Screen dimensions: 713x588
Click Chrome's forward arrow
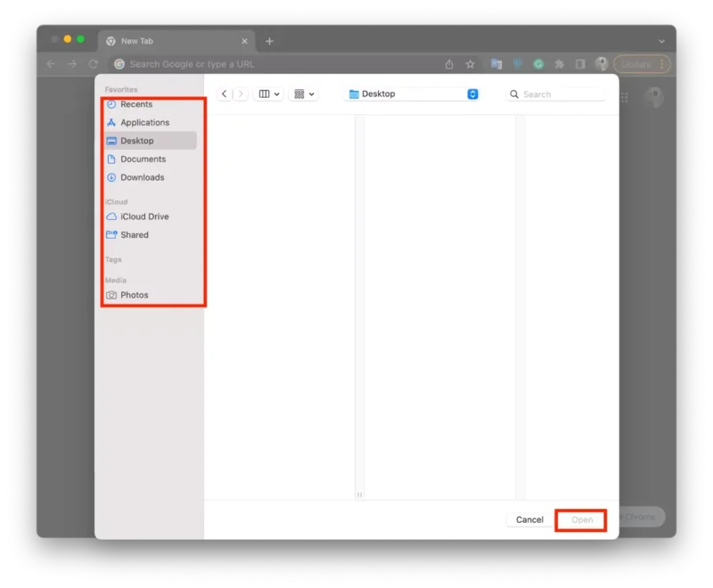[72, 64]
